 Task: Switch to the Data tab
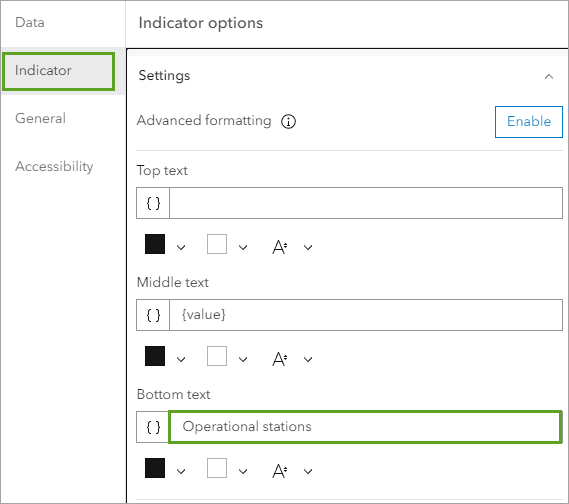point(30,22)
